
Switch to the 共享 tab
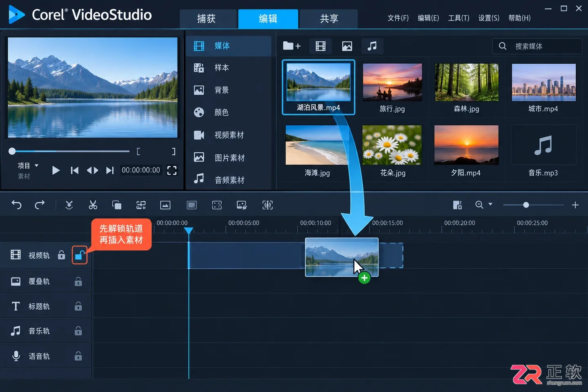329,19
